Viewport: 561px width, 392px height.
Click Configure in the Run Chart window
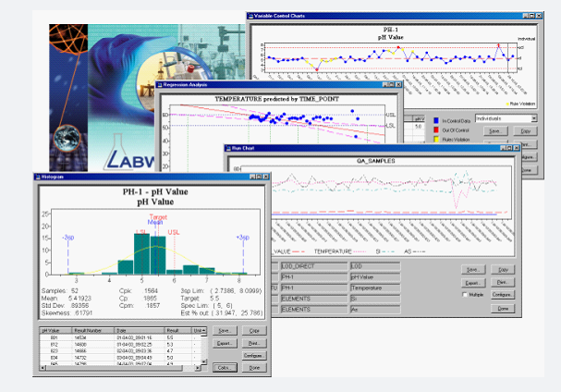[503, 295]
